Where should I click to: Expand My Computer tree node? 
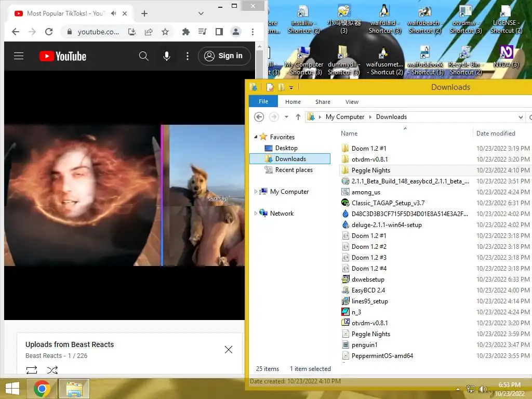(x=256, y=192)
